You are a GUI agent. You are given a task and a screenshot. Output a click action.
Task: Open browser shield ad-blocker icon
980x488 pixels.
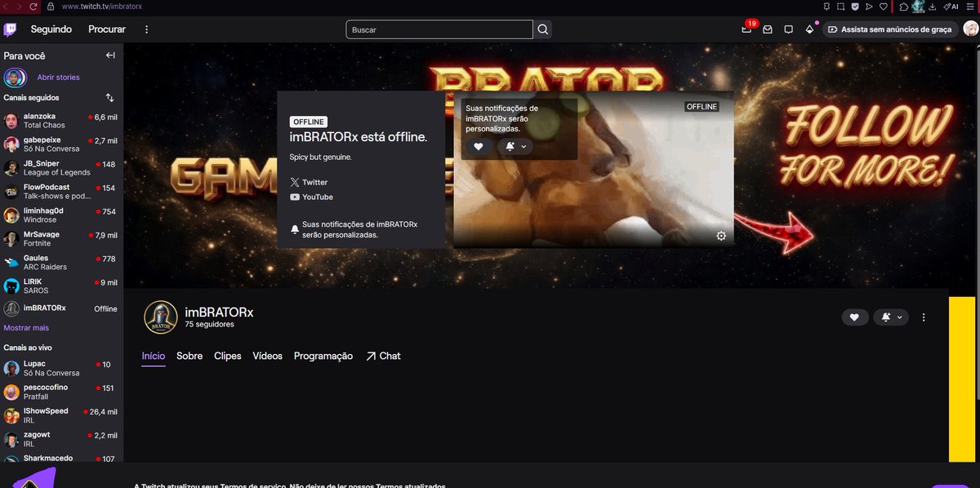point(855,7)
